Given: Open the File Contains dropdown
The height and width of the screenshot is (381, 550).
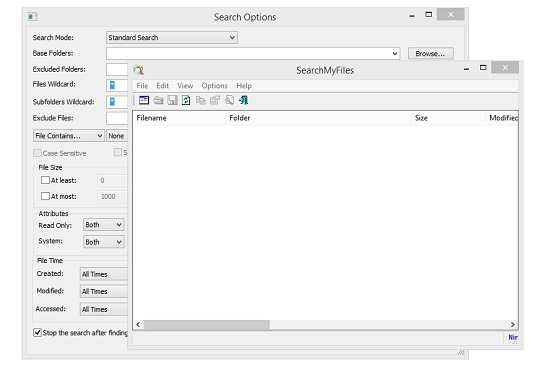Looking at the screenshot, I should point(69,136).
